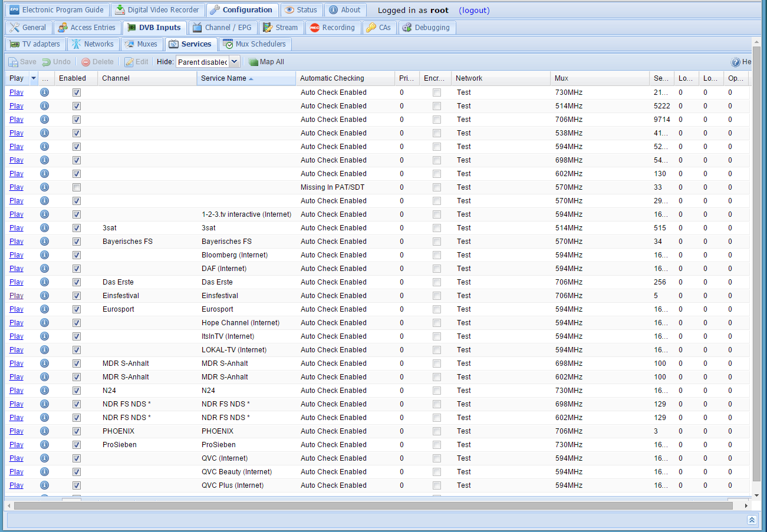Viewport: 767px width, 532px height.
Task: Click info icon for NDR FS NDS on 602MHz
Action: [44, 418]
